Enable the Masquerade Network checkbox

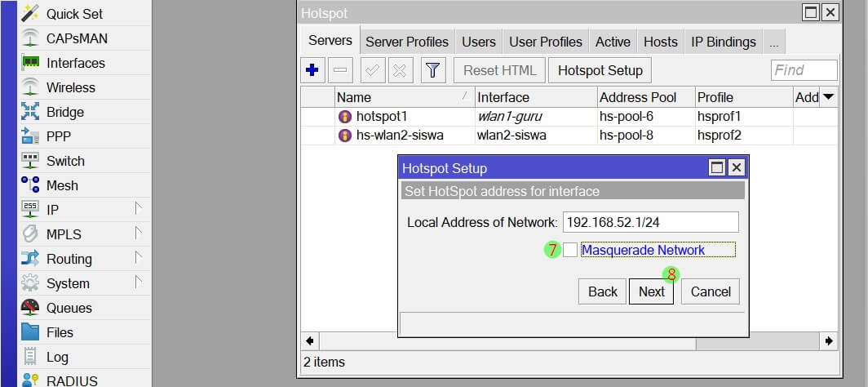tap(569, 250)
